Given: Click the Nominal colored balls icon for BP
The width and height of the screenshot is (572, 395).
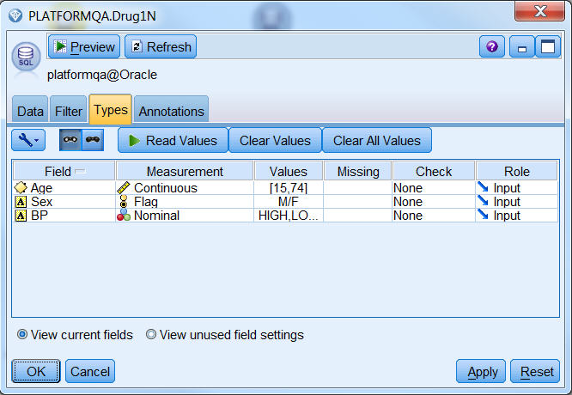Looking at the screenshot, I should tap(124, 215).
